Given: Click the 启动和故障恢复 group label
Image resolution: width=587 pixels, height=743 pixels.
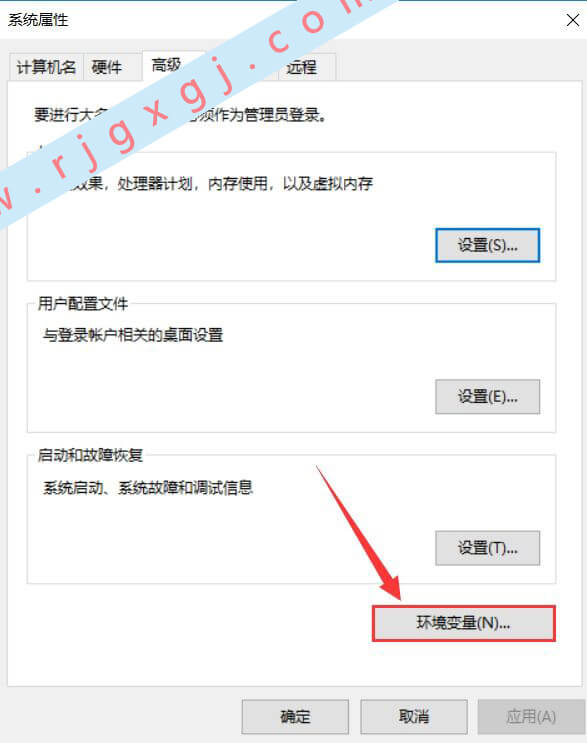Looking at the screenshot, I should pyautogui.click(x=90, y=455).
